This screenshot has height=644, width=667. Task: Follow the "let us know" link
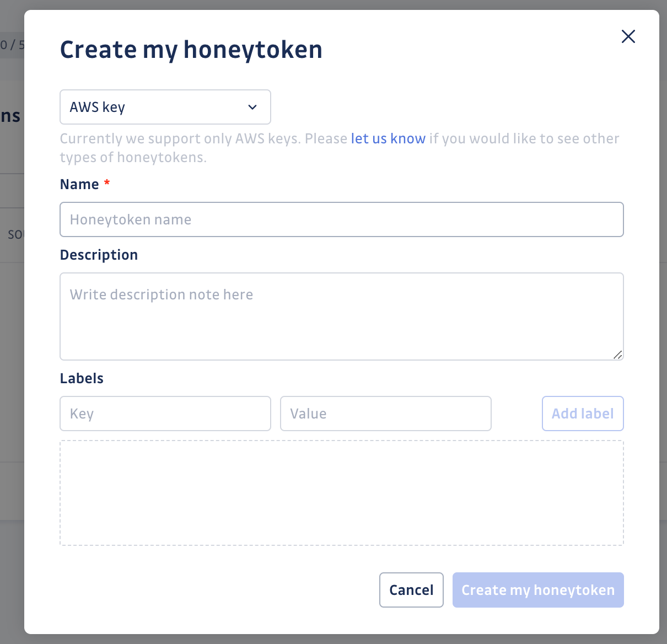pos(388,138)
